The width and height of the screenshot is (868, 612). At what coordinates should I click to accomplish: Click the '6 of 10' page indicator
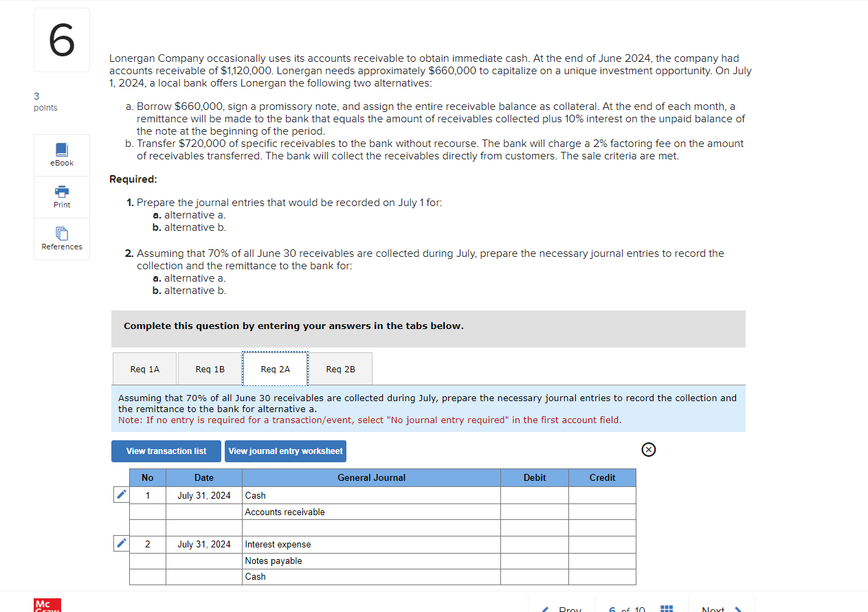(x=627, y=609)
